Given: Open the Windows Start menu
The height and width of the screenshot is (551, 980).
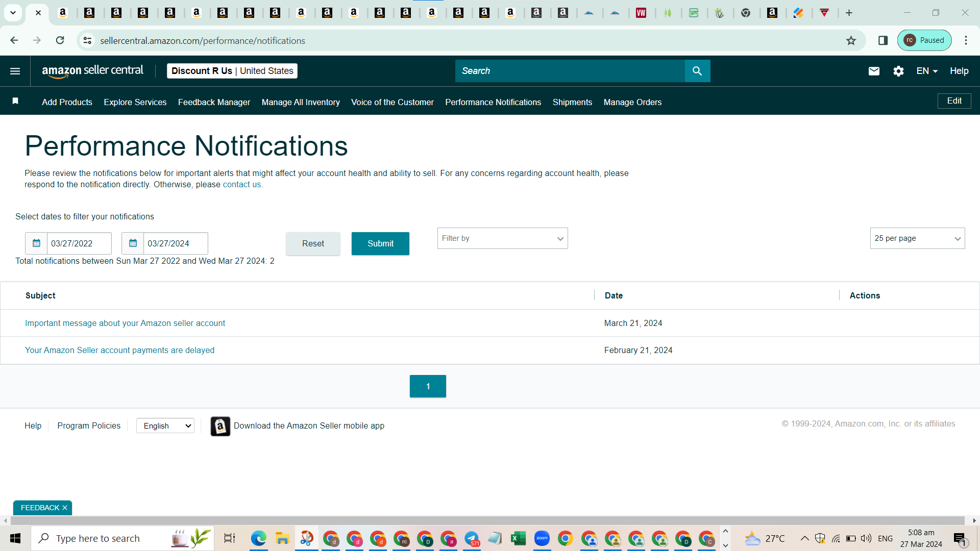Looking at the screenshot, I should point(15,538).
